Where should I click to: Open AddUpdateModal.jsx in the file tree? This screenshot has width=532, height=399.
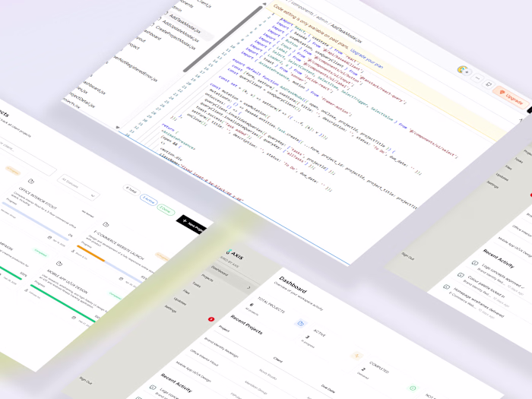point(180,32)
